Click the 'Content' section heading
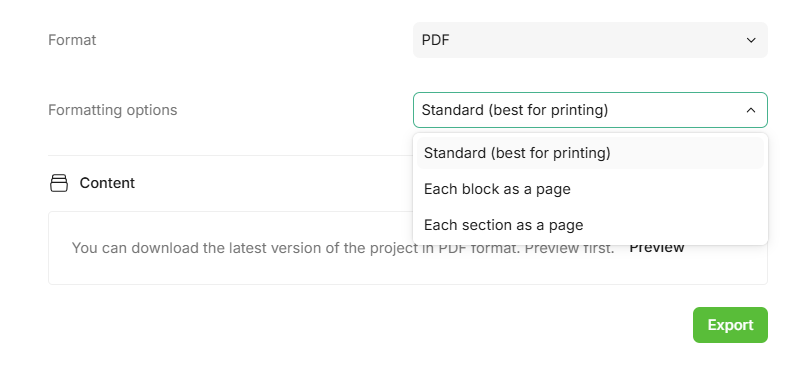The width and height of the screenshot is (811, 379). (107, 183)
